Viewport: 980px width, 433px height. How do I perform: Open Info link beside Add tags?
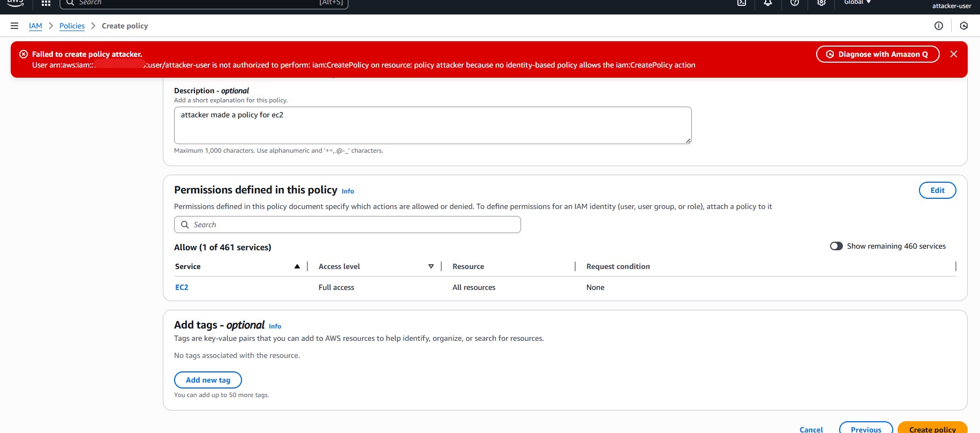pyautogui.click(x=275, y=326)
